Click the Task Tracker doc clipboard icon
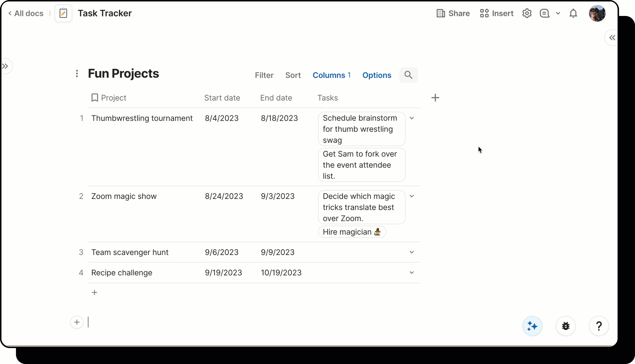 63,13
